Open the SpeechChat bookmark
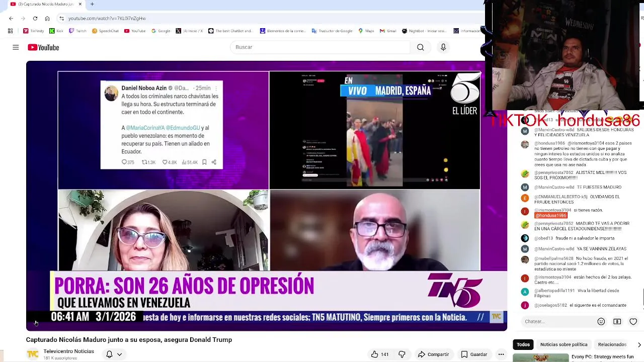 (x=105, y=31)
